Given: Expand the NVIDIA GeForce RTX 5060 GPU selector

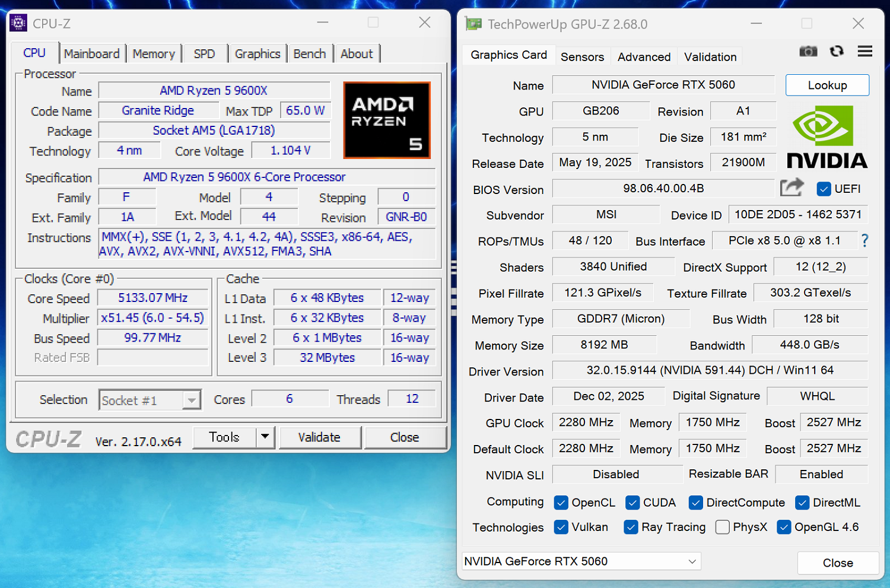Looking at the screenshot, I should click(692, 561).
